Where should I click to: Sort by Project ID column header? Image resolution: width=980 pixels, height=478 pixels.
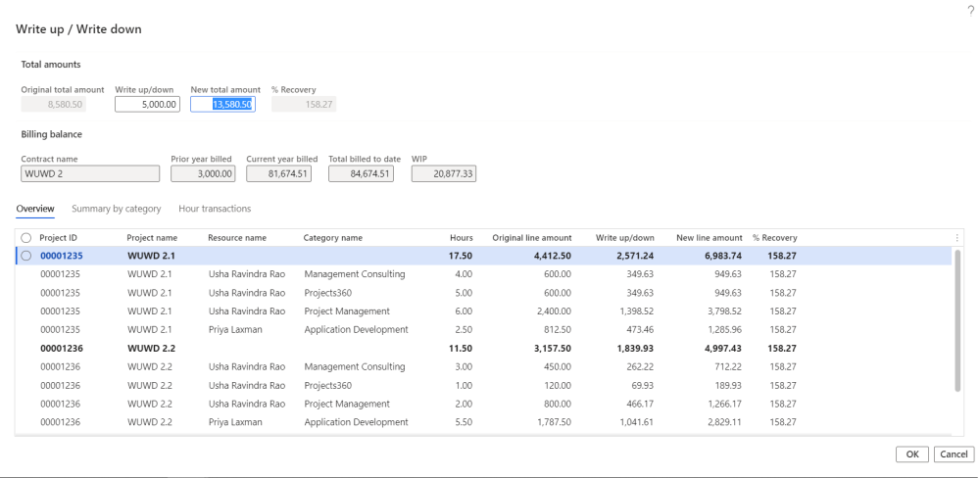59,238
